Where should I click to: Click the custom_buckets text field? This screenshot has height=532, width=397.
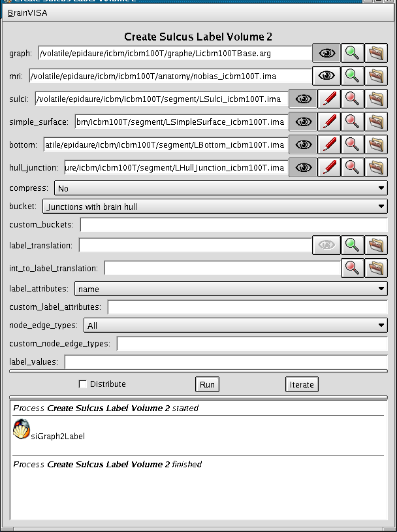coord(233,225)
